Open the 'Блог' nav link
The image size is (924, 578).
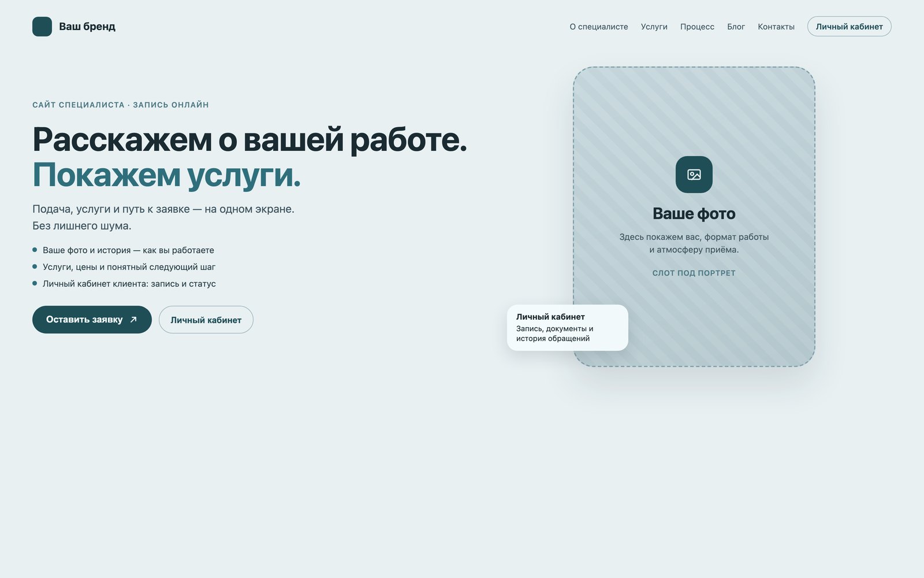pyautogui.click(x=736, y=27)
